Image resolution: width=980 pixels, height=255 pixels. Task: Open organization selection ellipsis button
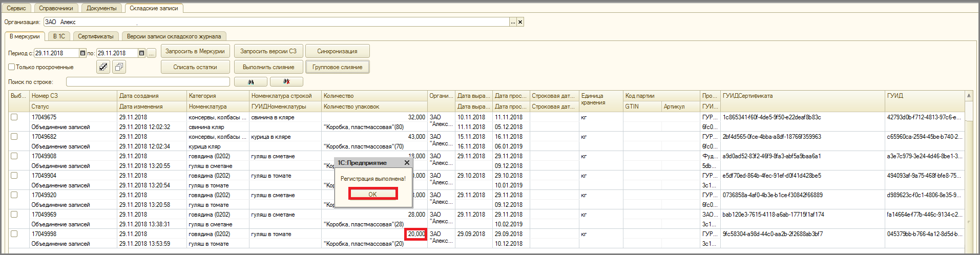[x=513, y=22]
